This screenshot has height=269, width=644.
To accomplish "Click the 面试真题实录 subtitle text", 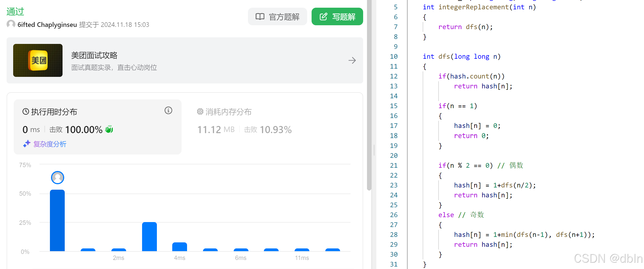I will tap(114, 68).
